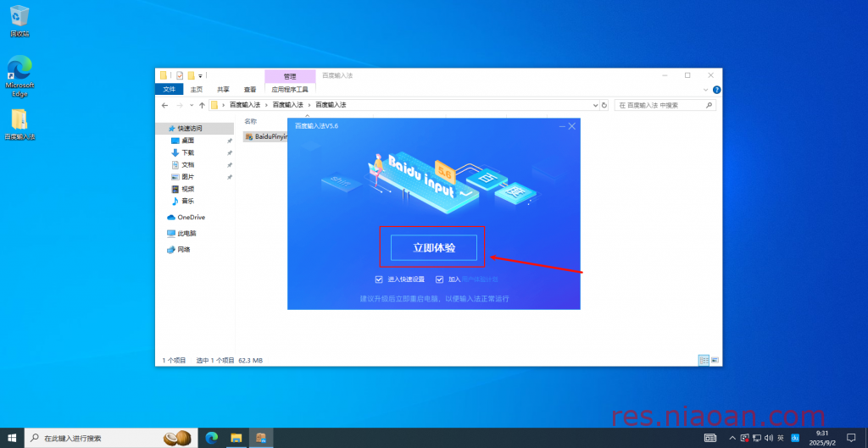Click the search magnifier icon in Explorer
This screenshot has height=448, width=868.
tap(709, 105)
